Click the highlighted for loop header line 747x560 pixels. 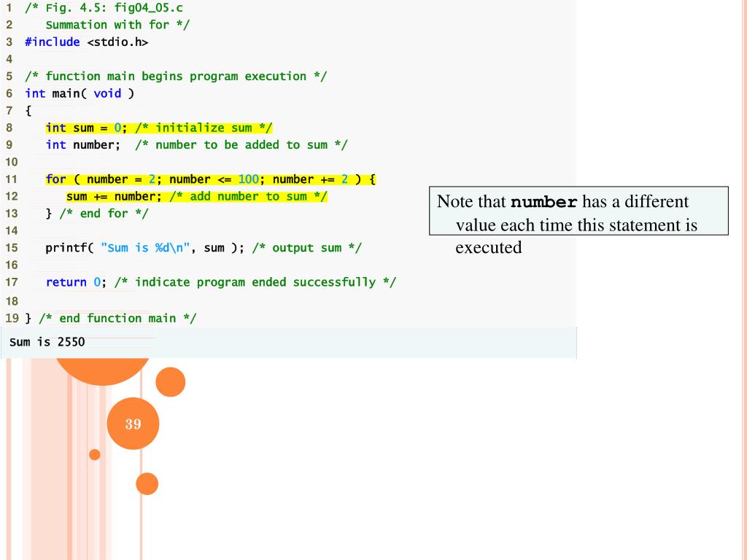point(211,179)
